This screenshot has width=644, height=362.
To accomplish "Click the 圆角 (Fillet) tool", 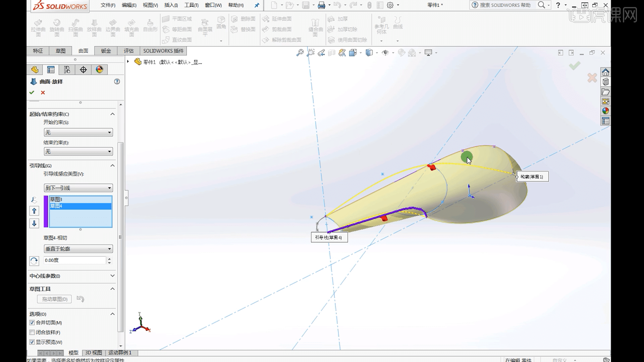I will [221, 23].
